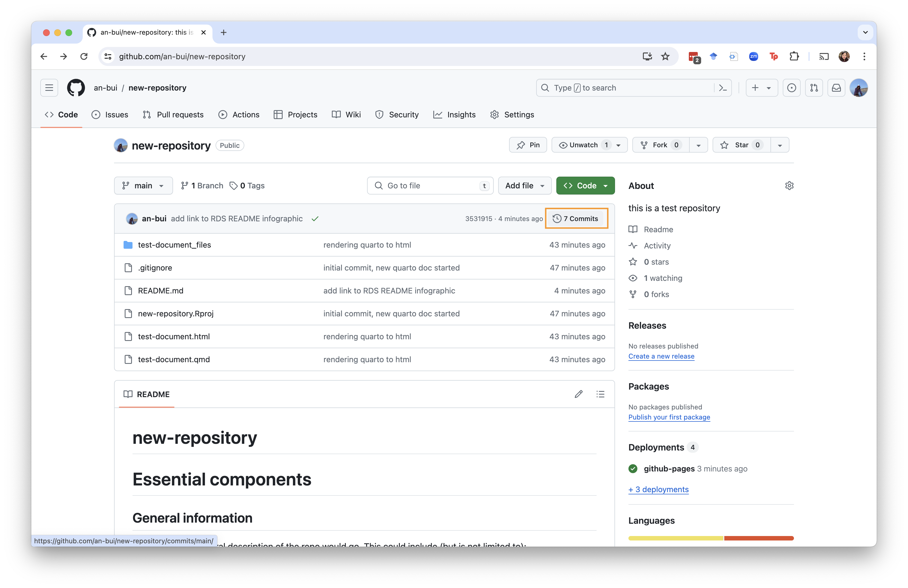The image size is (908, 588).
Task: Pin the repository to profile
Action: [528, 145]
